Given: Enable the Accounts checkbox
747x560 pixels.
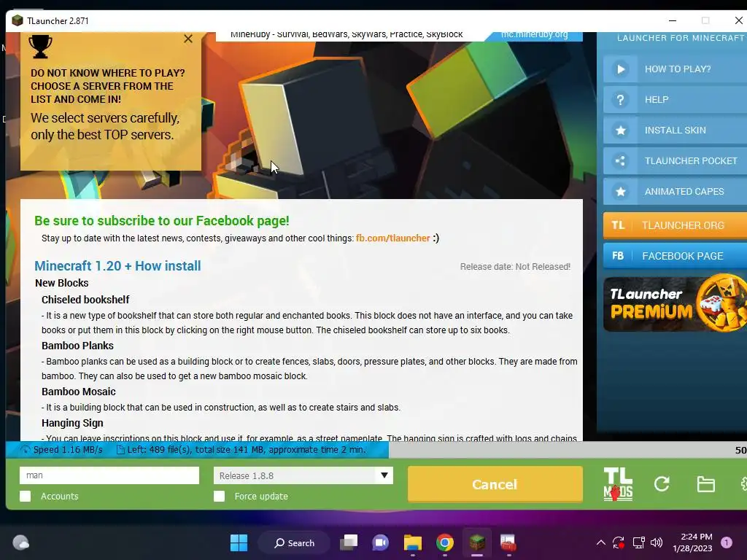Looking at the screenshot, I should [26, 496].
